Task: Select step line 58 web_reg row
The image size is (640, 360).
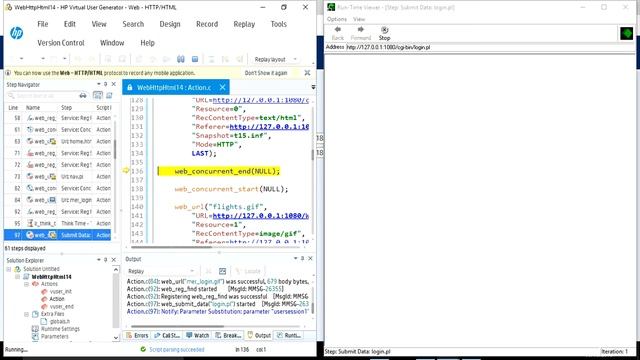Action: 58,118
